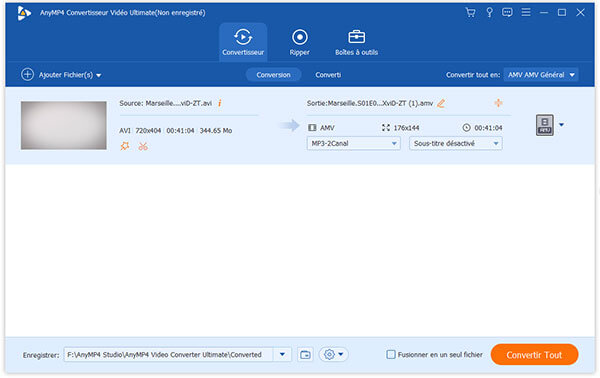Viewport: 600px width, 378px height.
Task: Expand the Ajouter Fichier(s) dropdown arrow
Action: click(x=99, y=75)
